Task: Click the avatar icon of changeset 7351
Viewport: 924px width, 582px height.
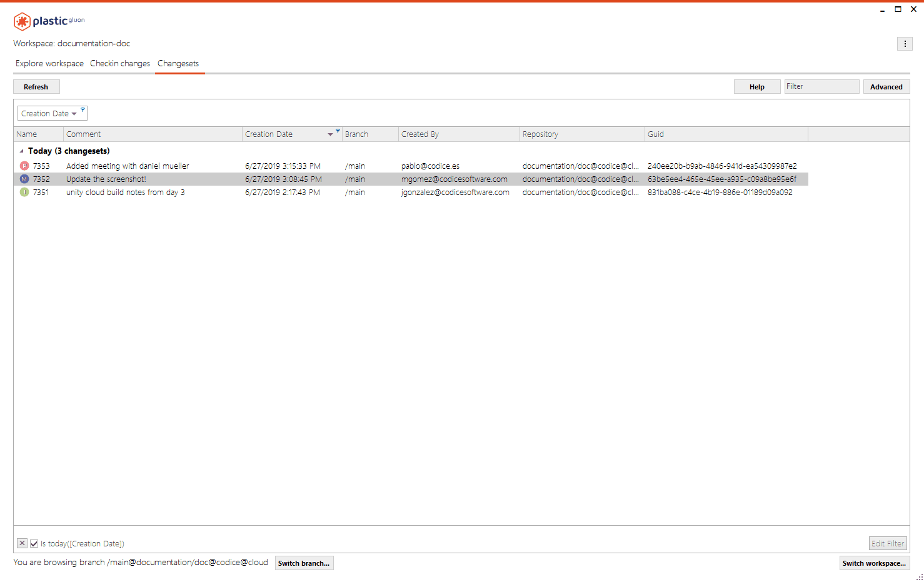Action: [24, 192]
